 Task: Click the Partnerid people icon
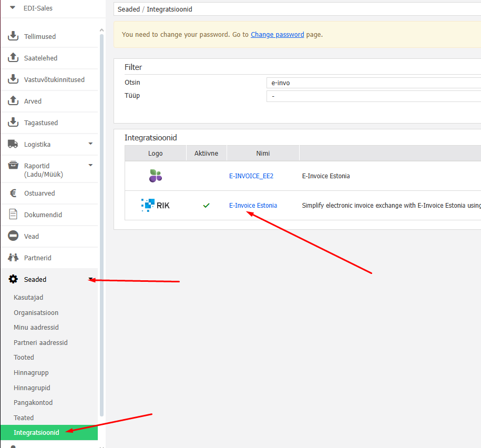(14, 258)
